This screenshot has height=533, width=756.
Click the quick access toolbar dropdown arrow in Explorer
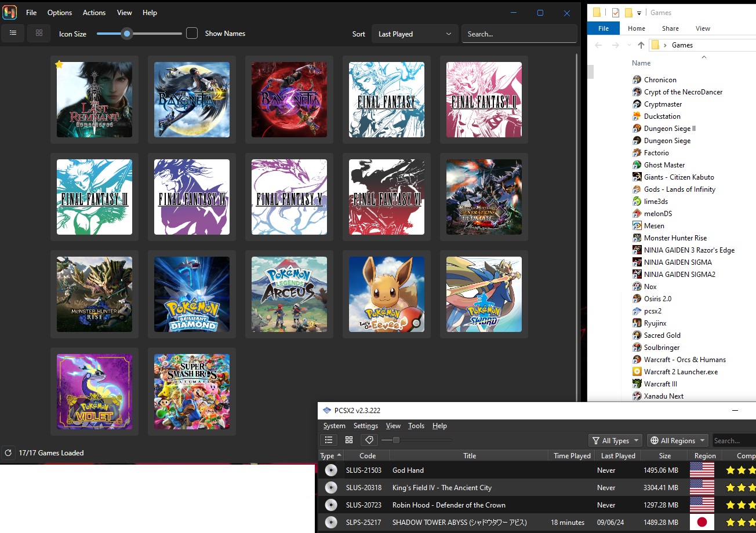[639, 13]
